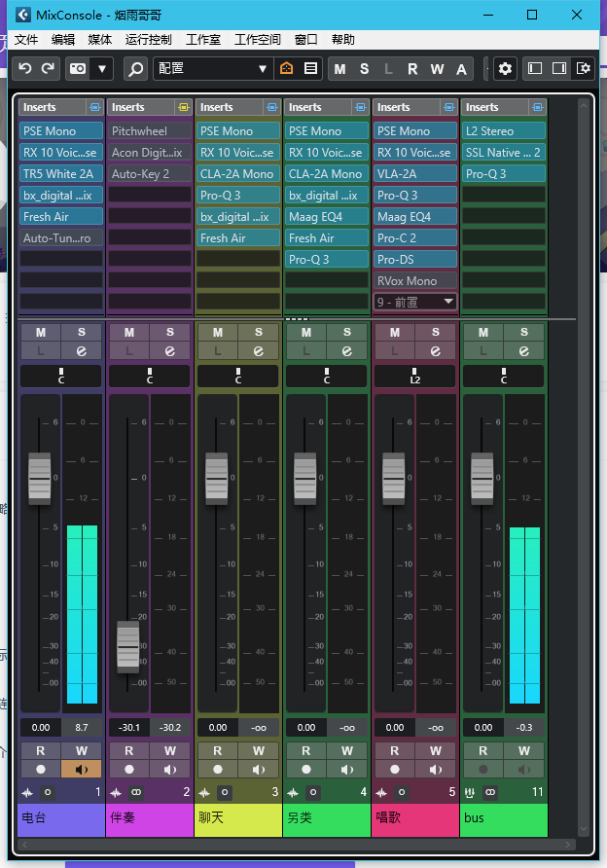607x868 pixels.
Task: Open the channel search magnifier
Action: 135,69
